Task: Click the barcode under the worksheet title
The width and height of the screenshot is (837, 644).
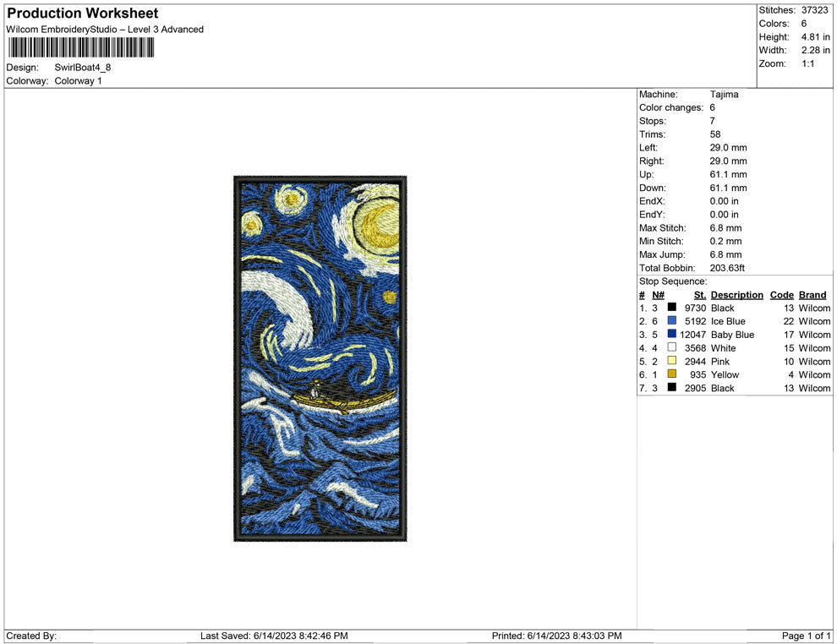Action: [81, 47]
